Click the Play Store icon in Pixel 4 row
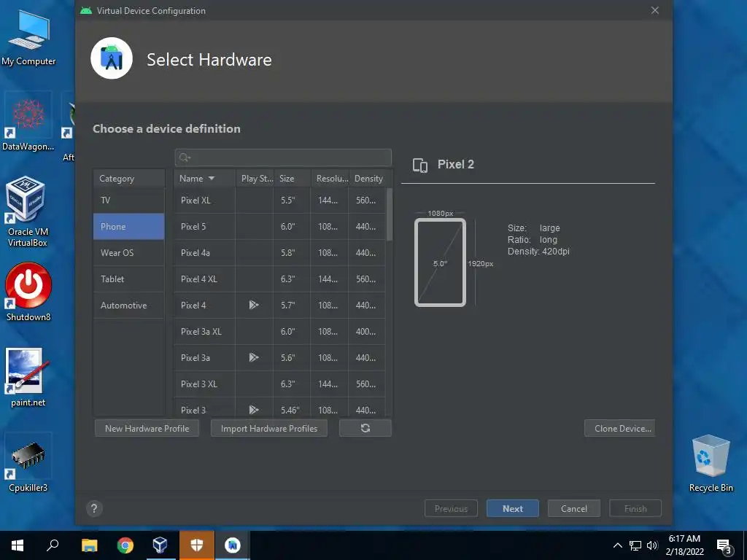The height and width of the screenshot is (560, 747). pyautogui.click(x=254, y=305)
